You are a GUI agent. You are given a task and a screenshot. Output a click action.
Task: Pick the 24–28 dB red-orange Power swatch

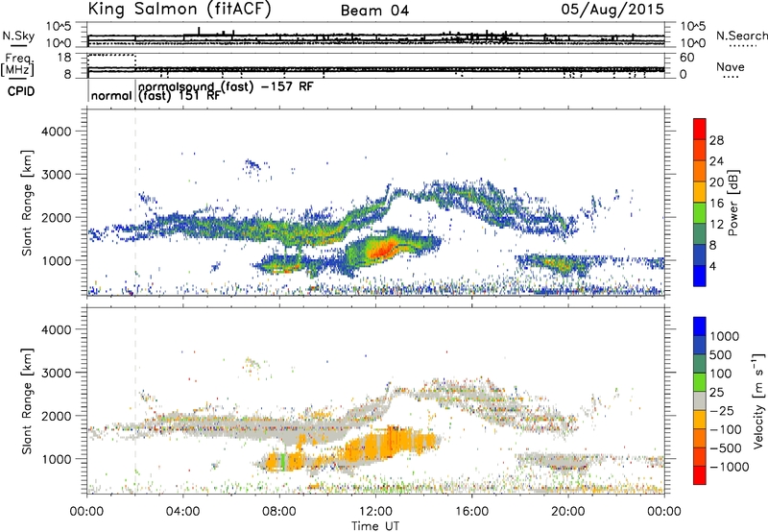[700, 150]
